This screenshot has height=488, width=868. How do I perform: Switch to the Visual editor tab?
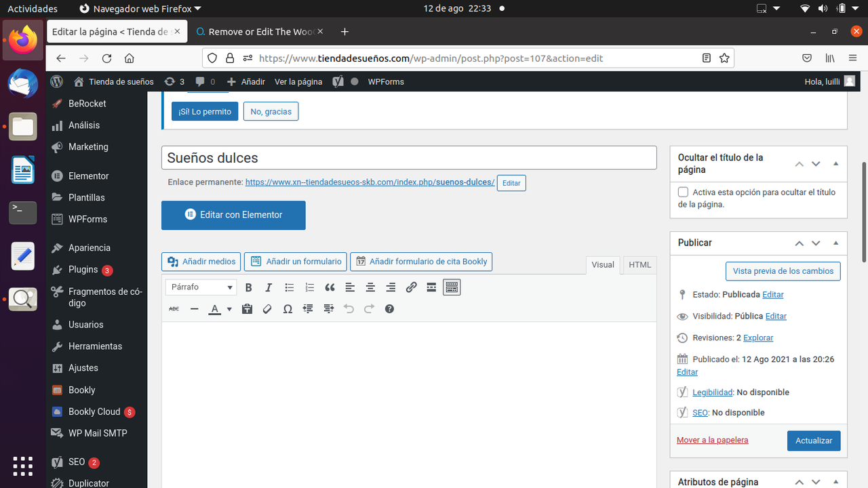tap(603, 265)
